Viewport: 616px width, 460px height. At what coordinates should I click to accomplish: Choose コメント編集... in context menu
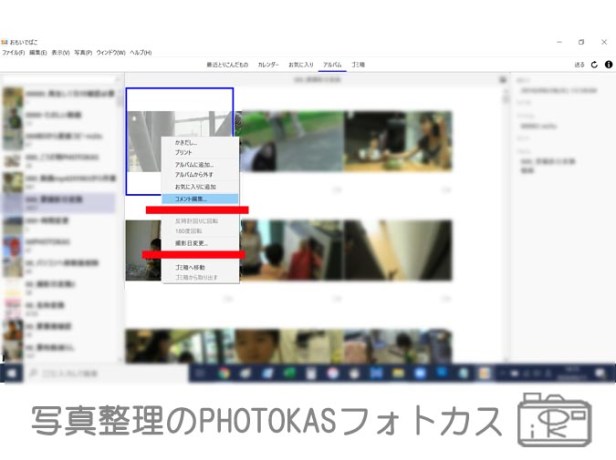click(x=200, y=199)
